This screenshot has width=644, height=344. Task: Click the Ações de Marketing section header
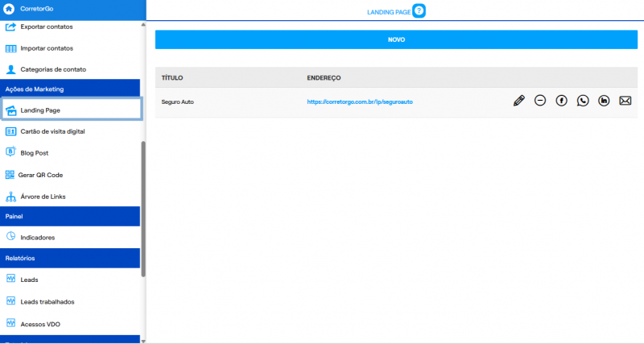(70, 89)
